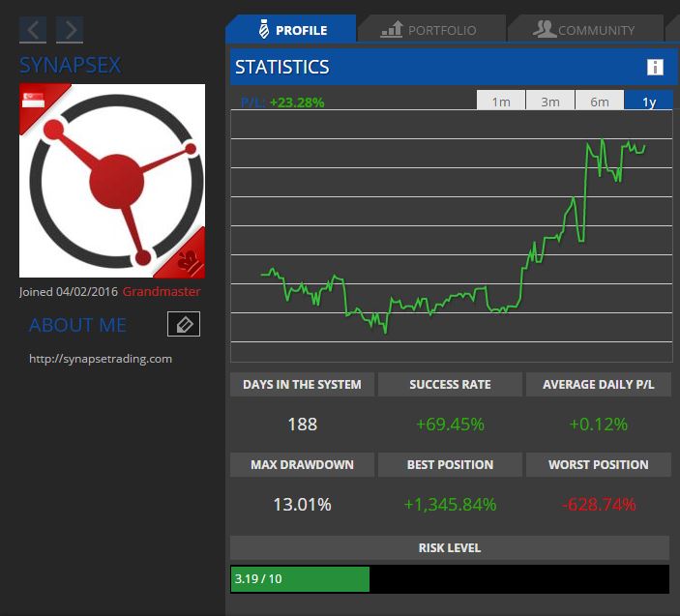Open the Statistics info icon
Screen dimensions: 680x616
pyautogui.click(x=655, y=67)
